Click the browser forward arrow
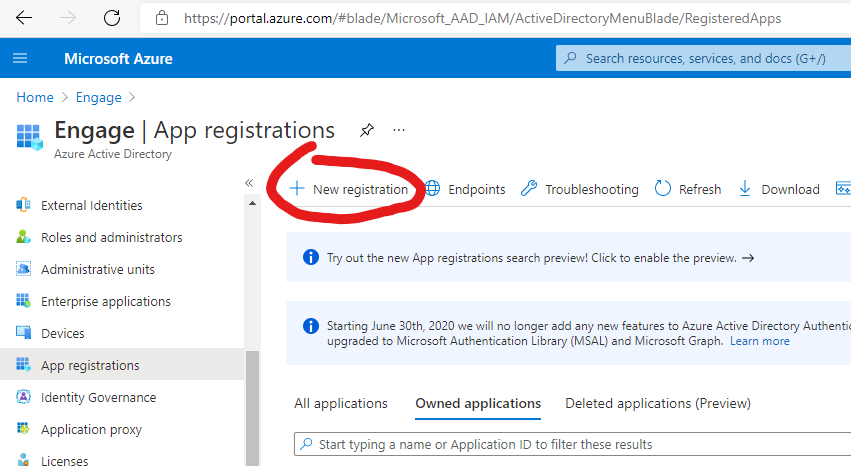 (x=68, y=18)
